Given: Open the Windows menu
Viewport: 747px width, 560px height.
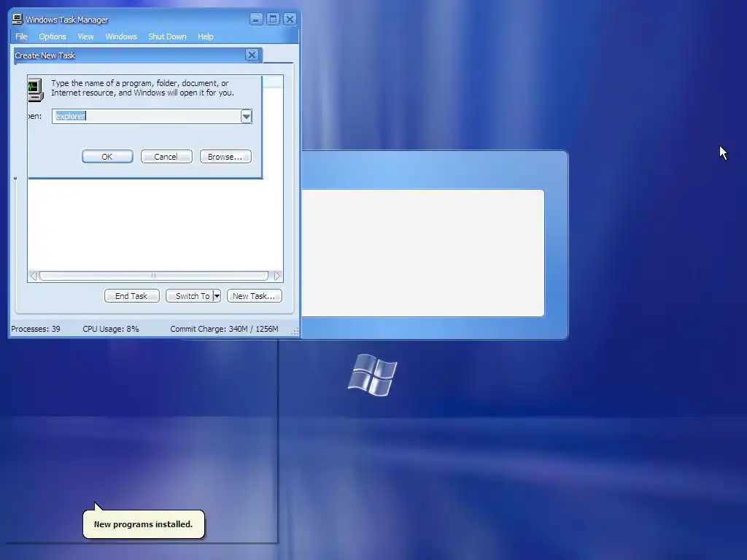Looking at the screenshot, I should [121, 36].
